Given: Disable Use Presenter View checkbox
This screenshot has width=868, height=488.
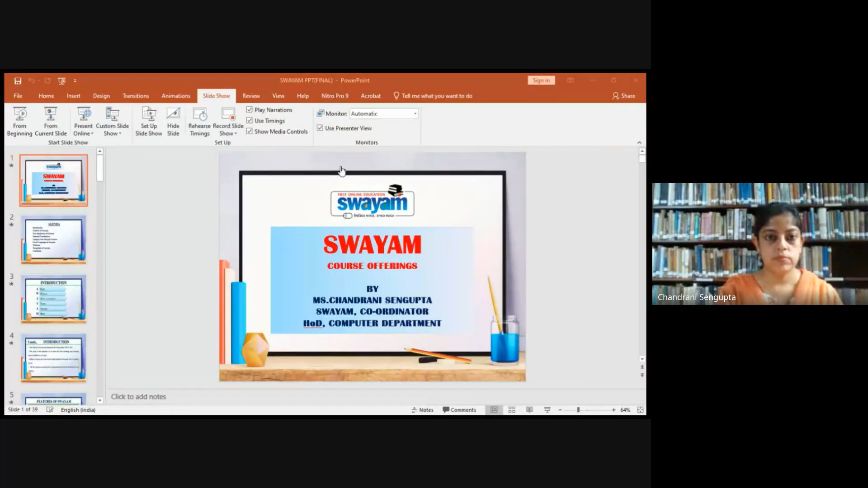Looking at the screenshot, I should point(320,128).
